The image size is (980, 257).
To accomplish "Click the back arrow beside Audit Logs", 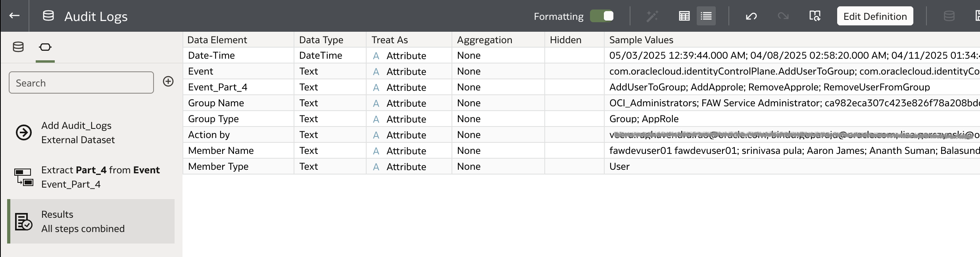I will coord(15,16).
